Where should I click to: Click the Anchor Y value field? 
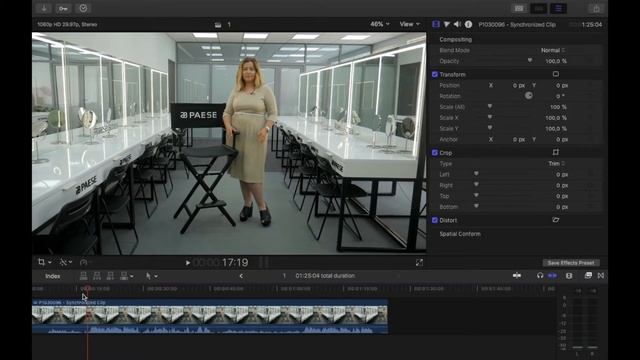pyautogui.click(x=562, y=139)
